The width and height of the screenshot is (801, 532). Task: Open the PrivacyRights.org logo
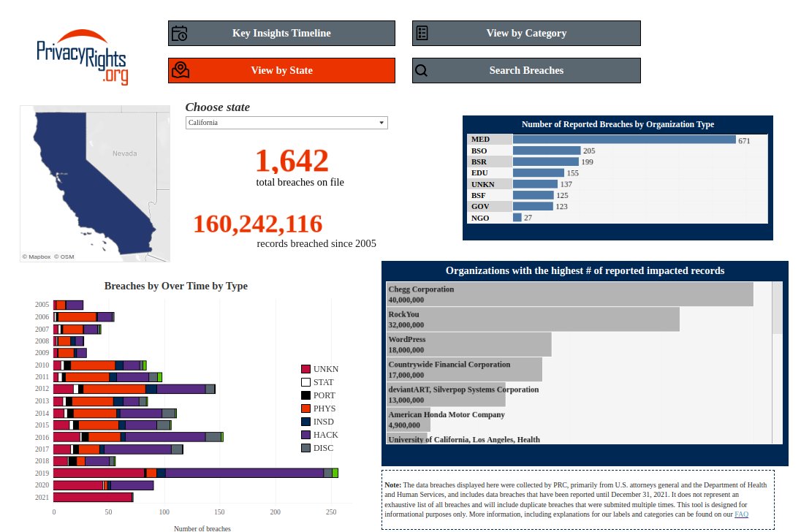[x=82, y=57]
